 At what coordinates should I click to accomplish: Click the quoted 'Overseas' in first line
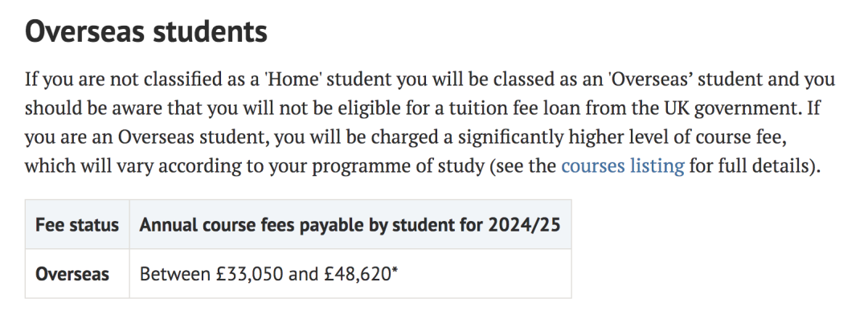(x=649, y=80)
